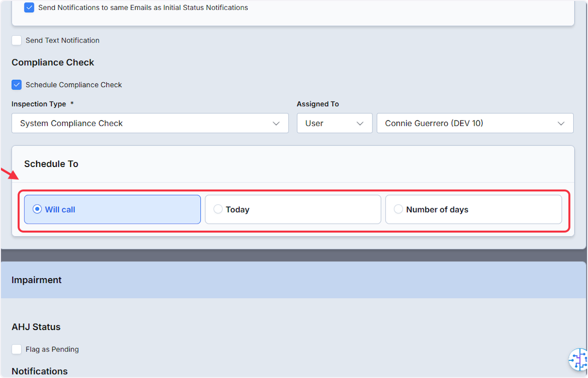Open the circuit-icon assistant widget
This screenshot has height=378, width=588.
coord(578,360)
